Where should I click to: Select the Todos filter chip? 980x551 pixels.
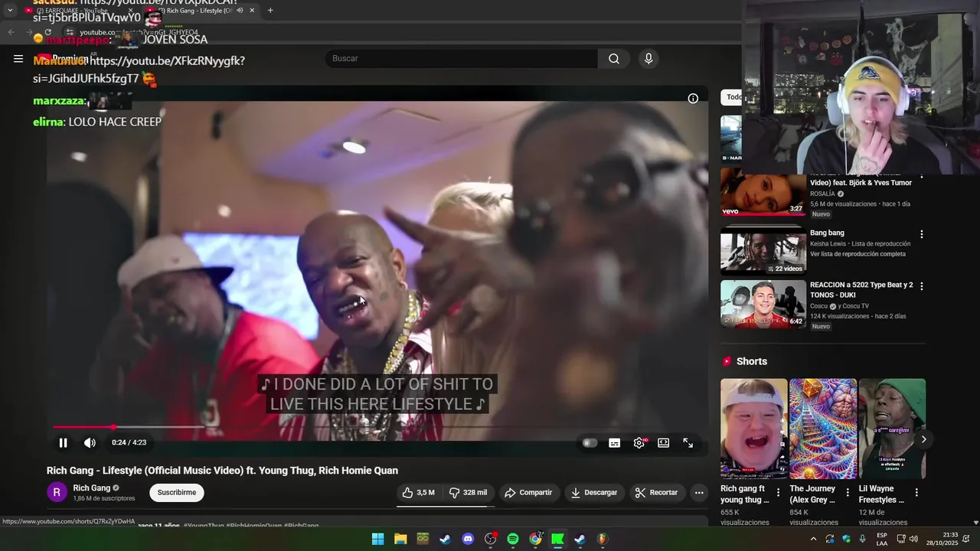click(x=733, y=97)
